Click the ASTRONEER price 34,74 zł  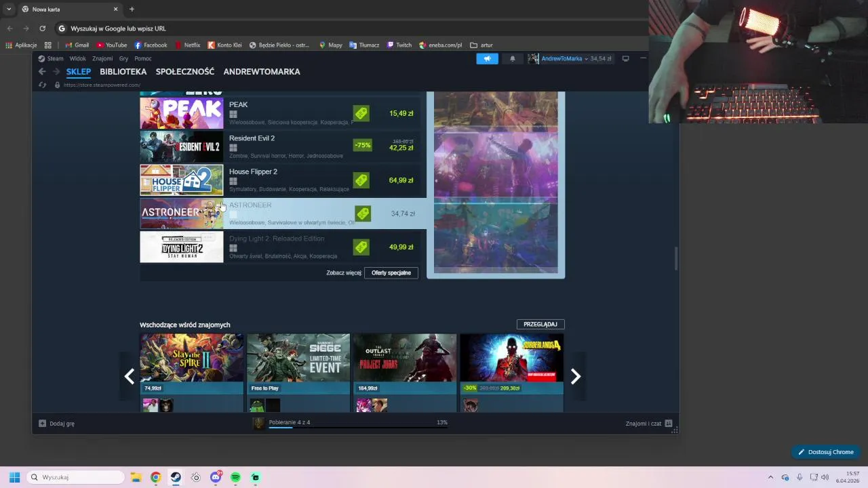(x=403, y=213)
